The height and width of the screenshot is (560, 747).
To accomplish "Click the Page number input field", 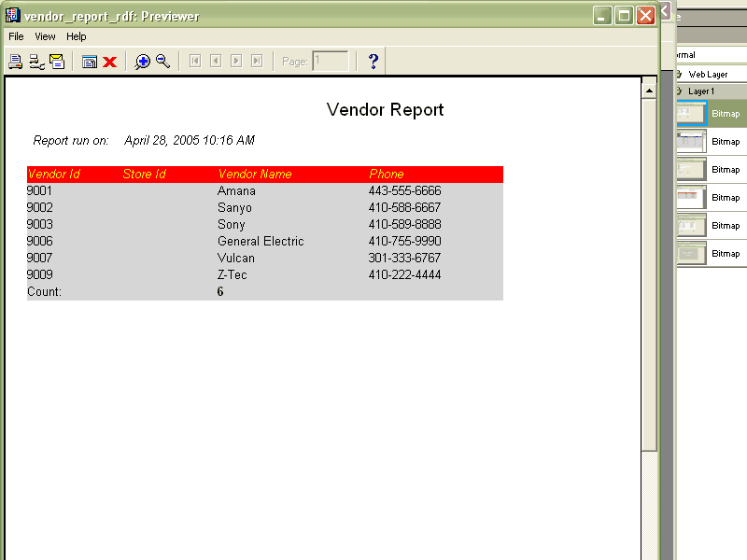I will [331, 62].
